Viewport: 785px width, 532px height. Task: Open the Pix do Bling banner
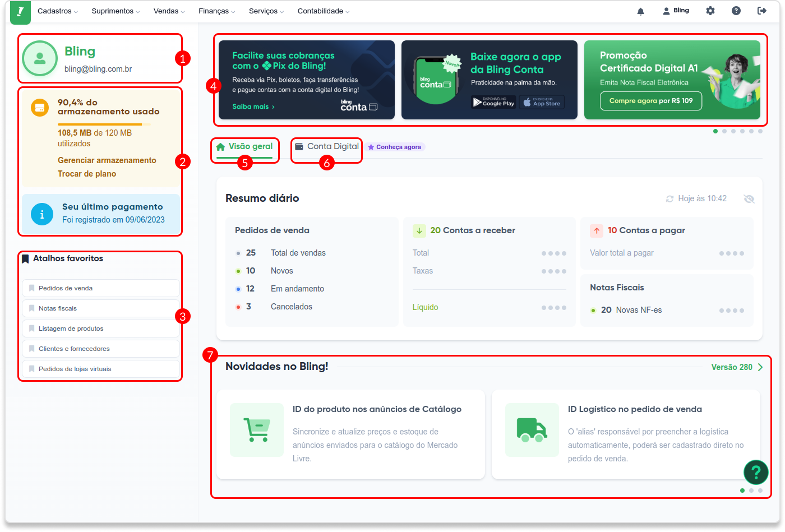[x=307, y=80]
